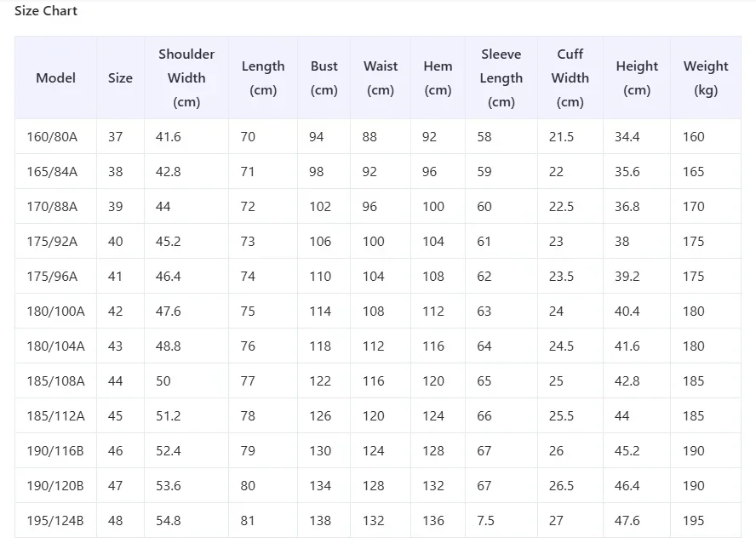Select model cell 190/116B
This screenshot has height=549, width=756.
[55, 450]
